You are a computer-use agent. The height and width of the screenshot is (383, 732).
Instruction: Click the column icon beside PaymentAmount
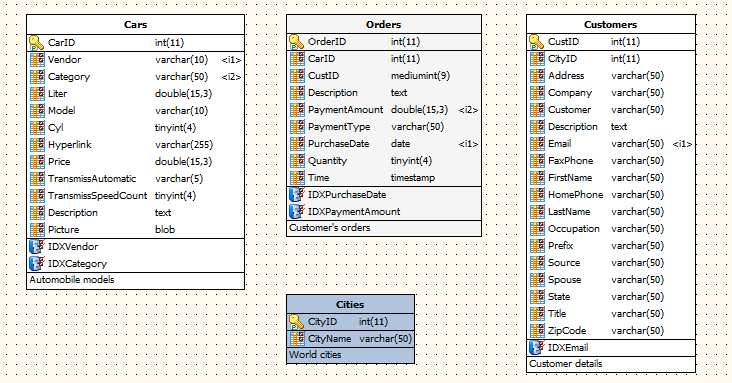point(297,110)
